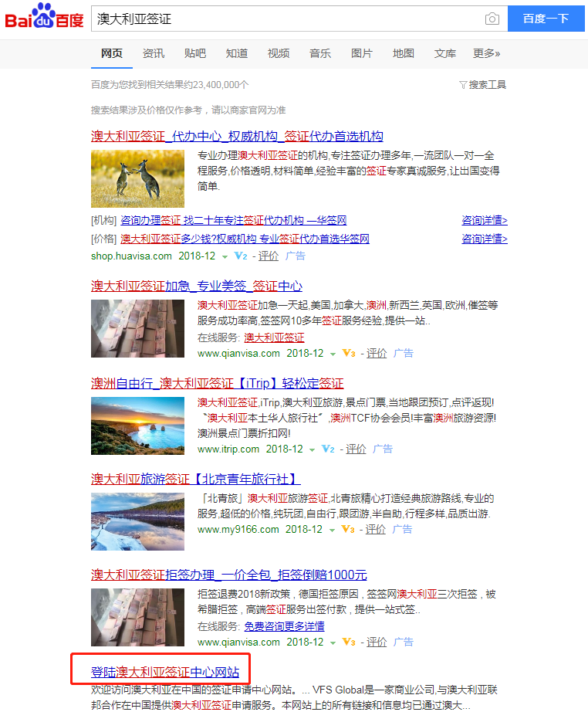Open camera image search icon
Screen dimensions: 588x712
click(492, 19)
